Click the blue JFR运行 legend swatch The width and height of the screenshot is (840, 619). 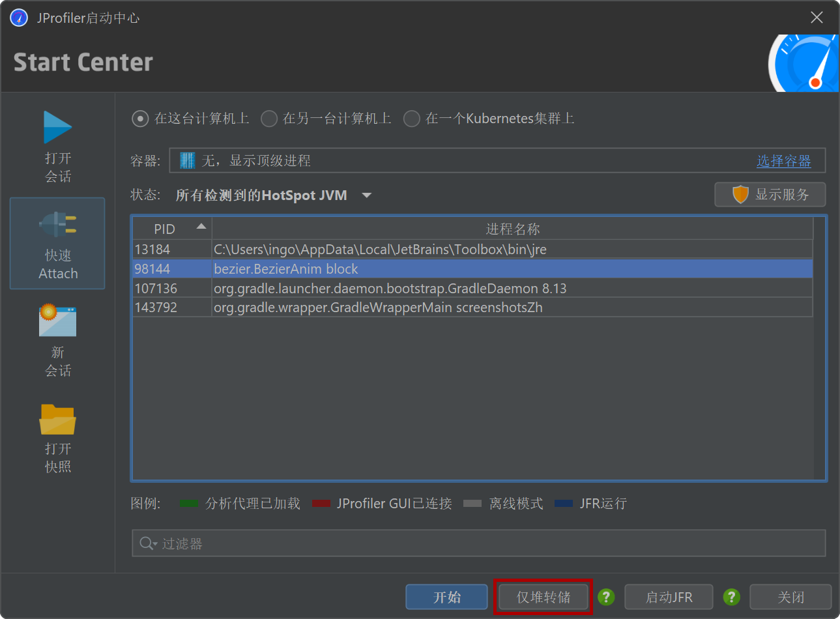564,504
